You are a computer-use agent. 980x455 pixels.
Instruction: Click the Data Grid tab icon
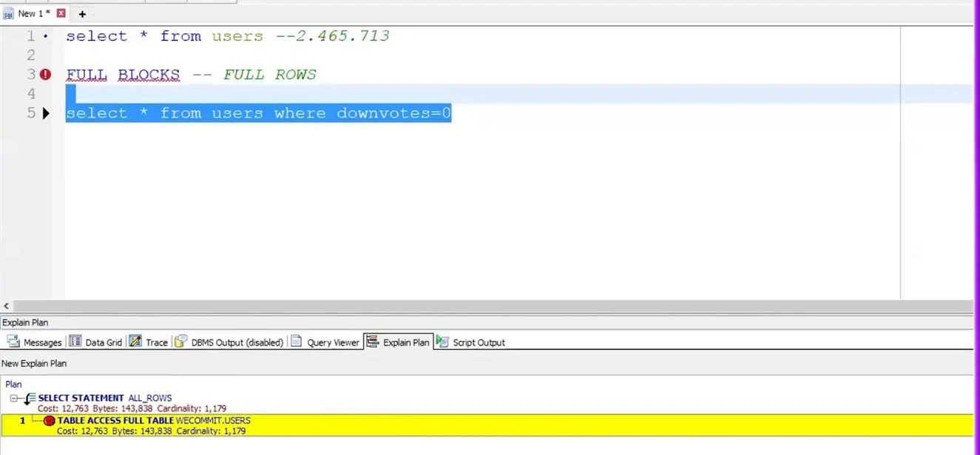tap(75, 341)
